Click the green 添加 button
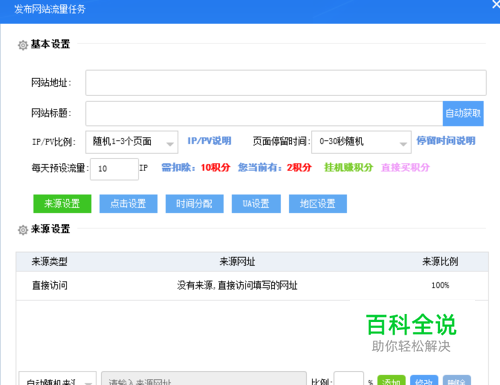The width and height of the screenshot is (500, 385). point(391,380)
